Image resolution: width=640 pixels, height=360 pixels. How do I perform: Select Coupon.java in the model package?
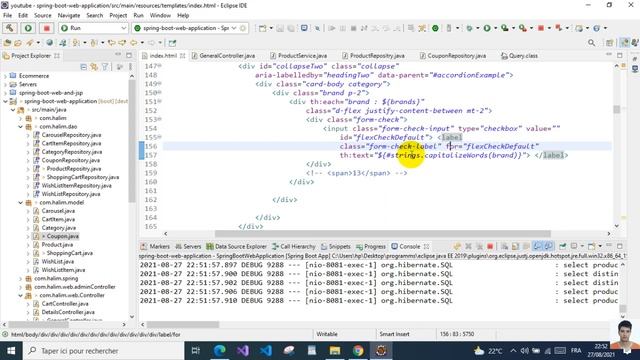point(62,236)
